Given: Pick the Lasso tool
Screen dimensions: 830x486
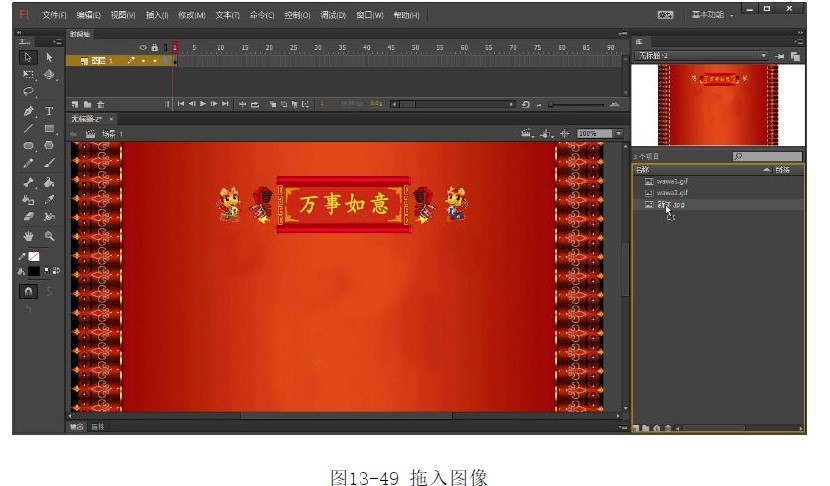Looking at the screenshot, I should 28,91.
